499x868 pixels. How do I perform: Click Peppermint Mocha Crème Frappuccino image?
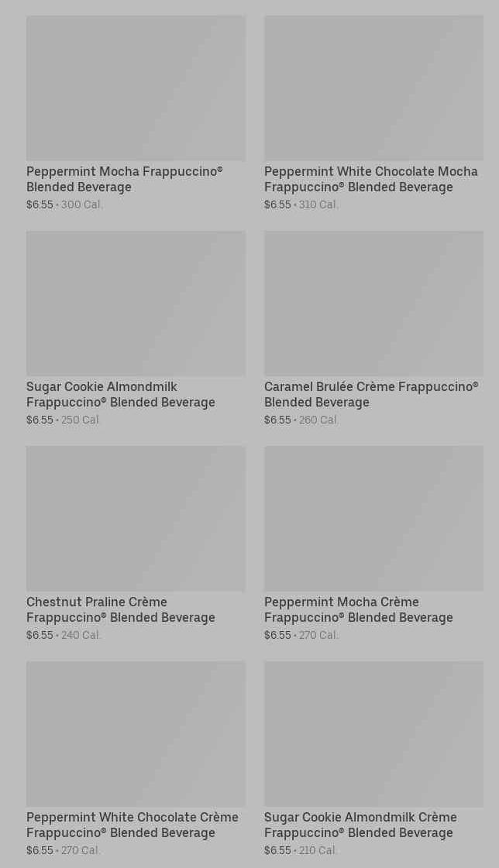pos(373,519)
